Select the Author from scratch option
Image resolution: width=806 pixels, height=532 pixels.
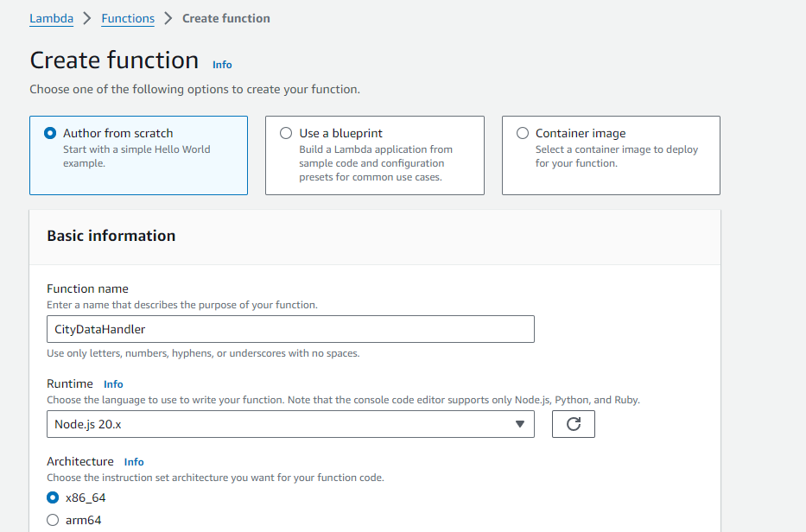click(x=50, y=133)
